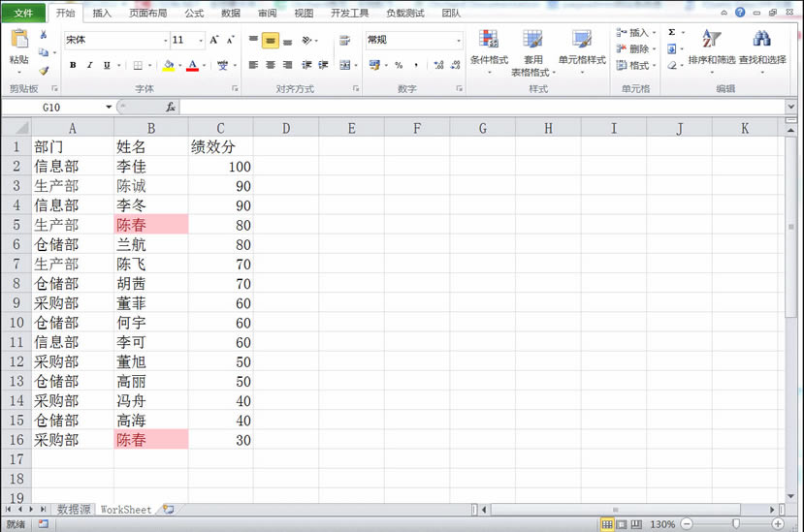The height and width of the screenshot is (532, 804).
Task: Click the phonetic guide 文 icon
Action: point(222,65)
